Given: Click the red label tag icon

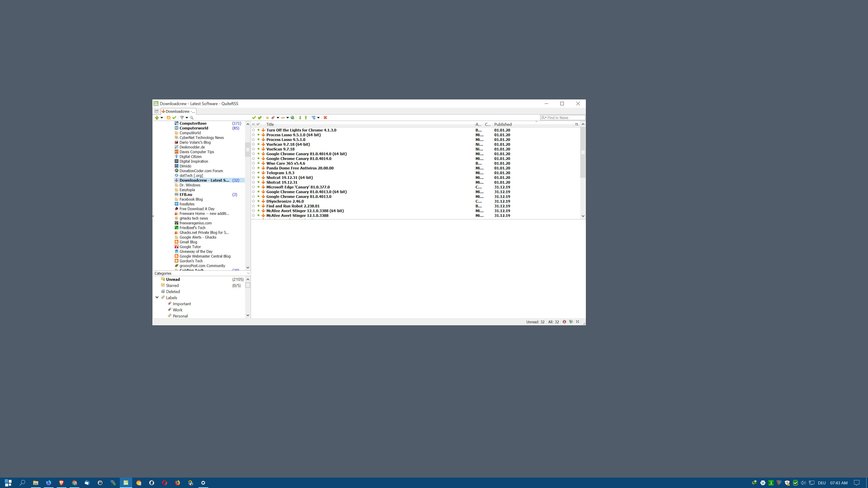Looking at the screenshot, I should (273, 117).
